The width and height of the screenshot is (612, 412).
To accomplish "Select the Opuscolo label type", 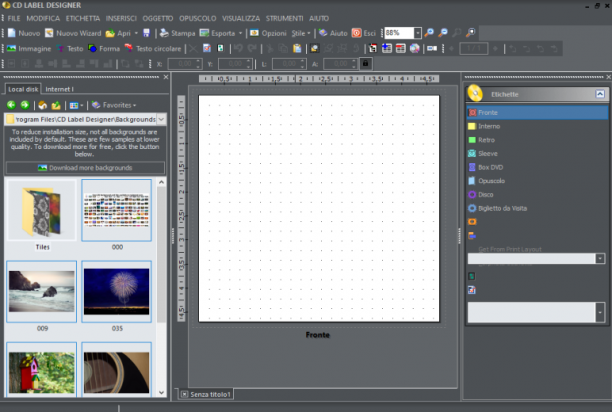I will pos(537,181).
